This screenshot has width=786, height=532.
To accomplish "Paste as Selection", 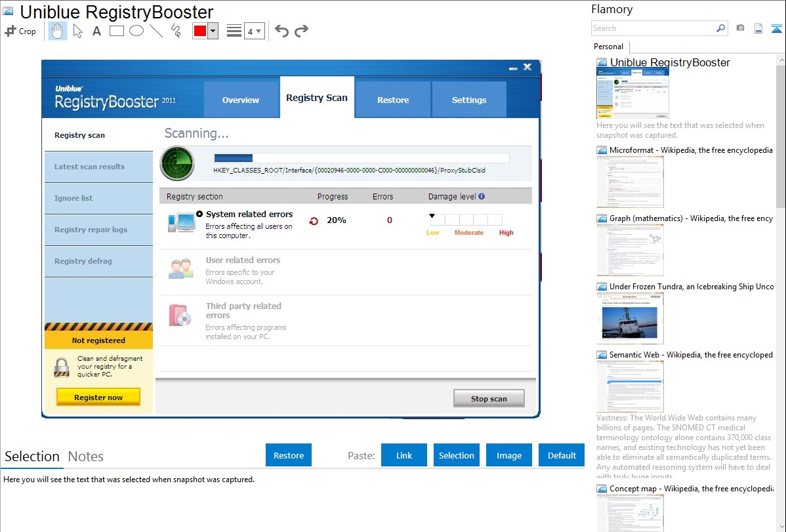I will pos(456,455).
